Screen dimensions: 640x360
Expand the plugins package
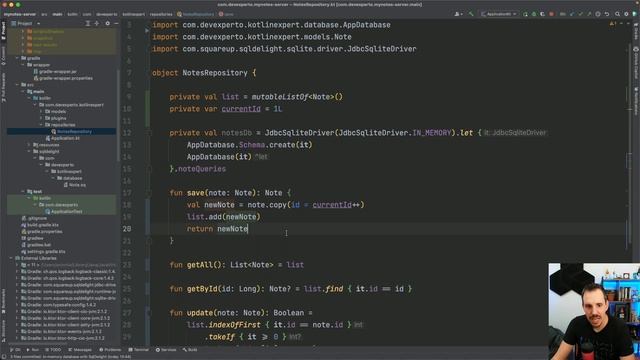pyautogui.click(x=41, y=118)
